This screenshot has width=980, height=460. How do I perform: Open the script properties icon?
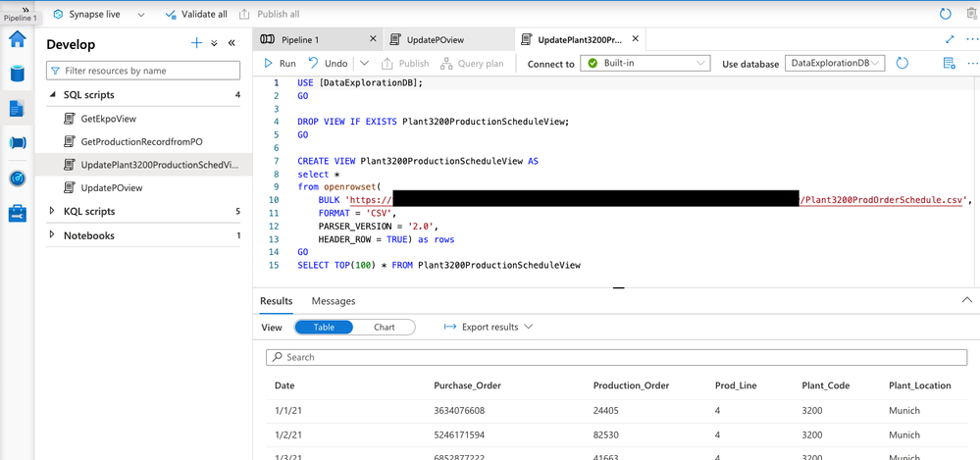949,63
